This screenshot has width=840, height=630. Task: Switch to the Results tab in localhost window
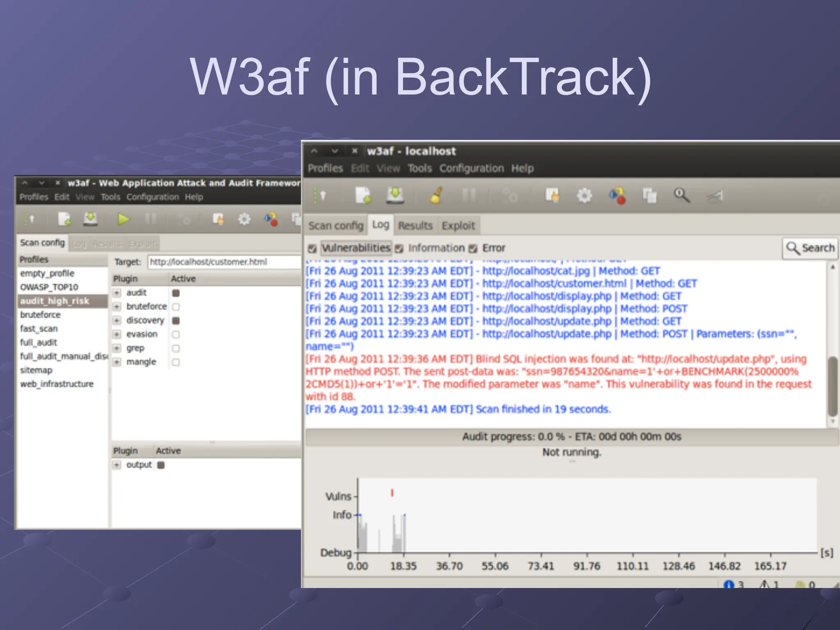(x=415, y=226)
